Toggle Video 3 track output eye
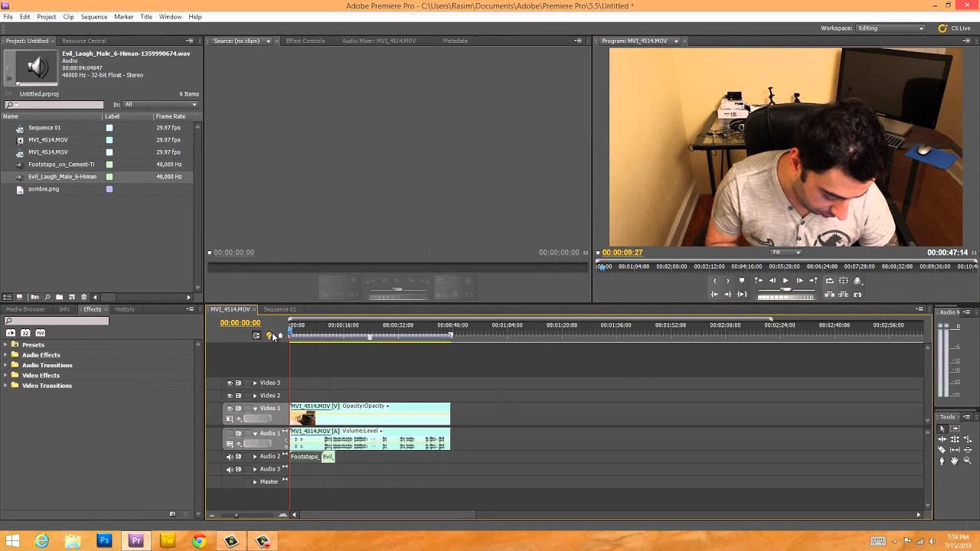Viewport: 980px width, 551px height. click(229, 383)
